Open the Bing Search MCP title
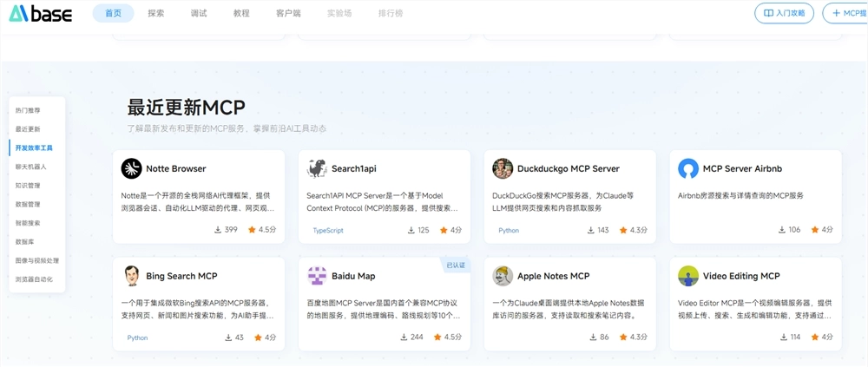This screenshot has height=367, width=868. click(x=181, y=276)
